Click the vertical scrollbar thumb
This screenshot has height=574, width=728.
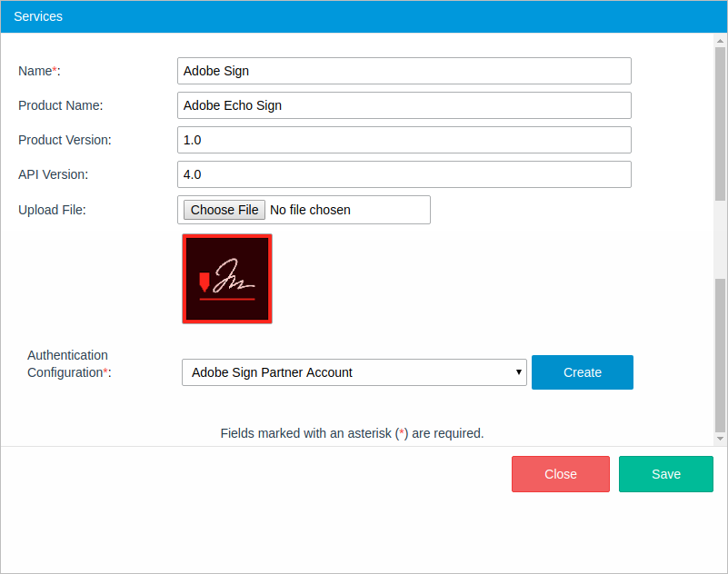click(720, 123)
